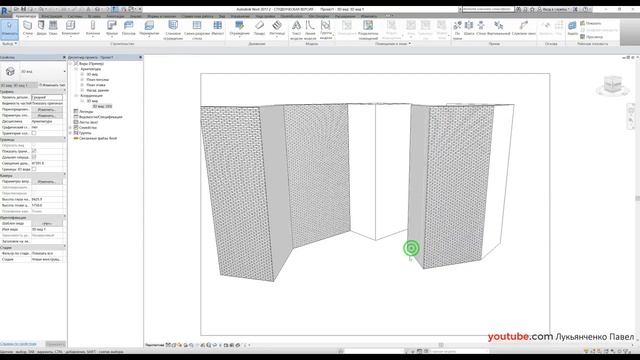Select the Room Separator tool
The image size is (640, 360).
point(368,30)
